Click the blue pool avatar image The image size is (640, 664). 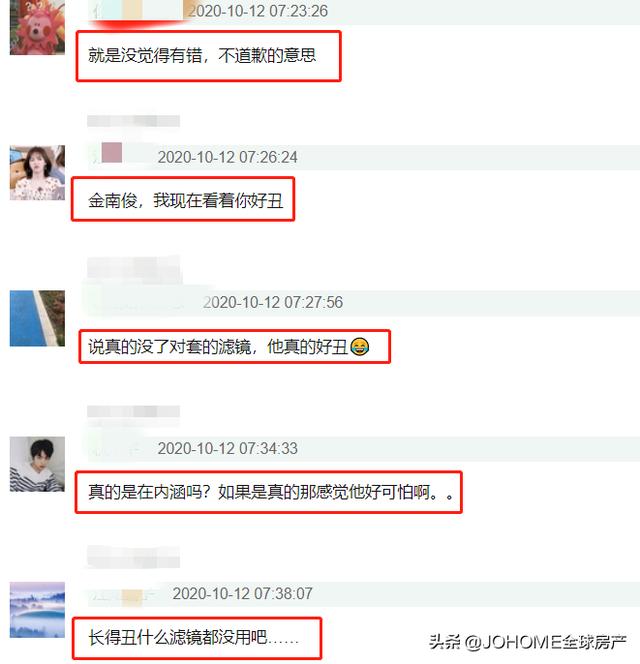pos(37,318)
